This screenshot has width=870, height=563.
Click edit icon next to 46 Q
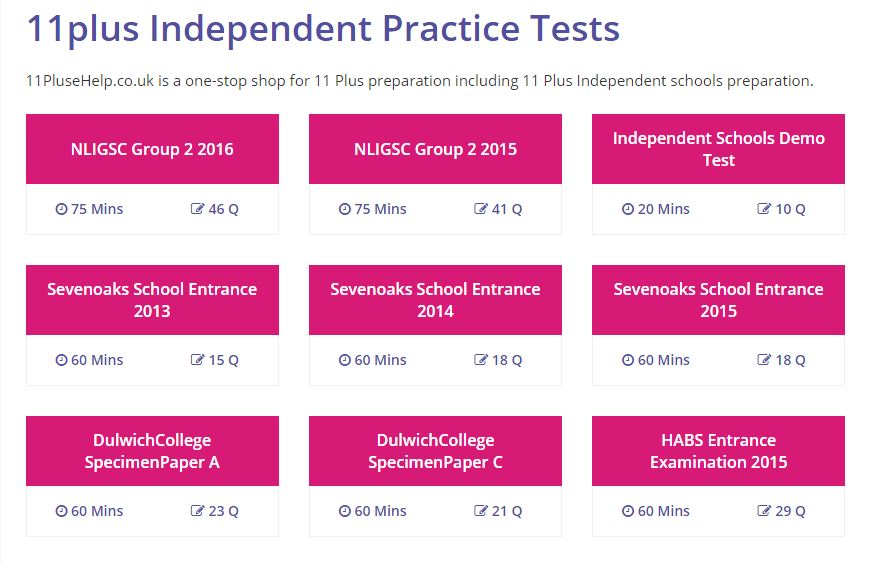(197, 209)
